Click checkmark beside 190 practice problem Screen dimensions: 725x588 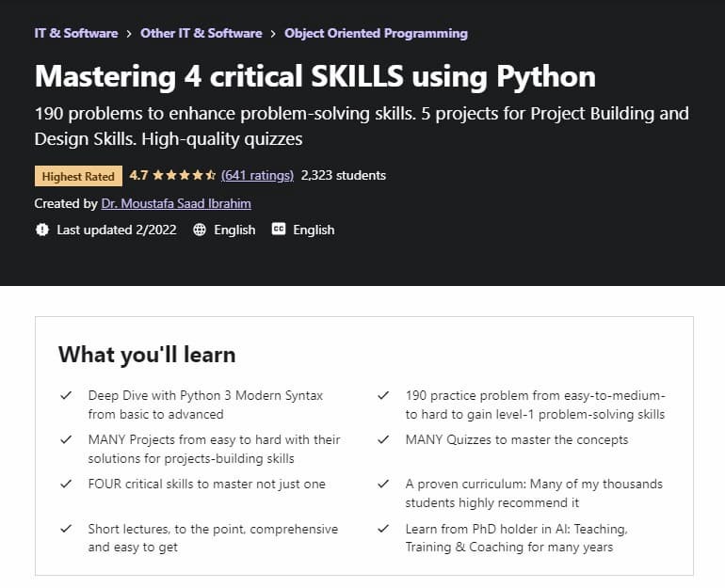383,395
